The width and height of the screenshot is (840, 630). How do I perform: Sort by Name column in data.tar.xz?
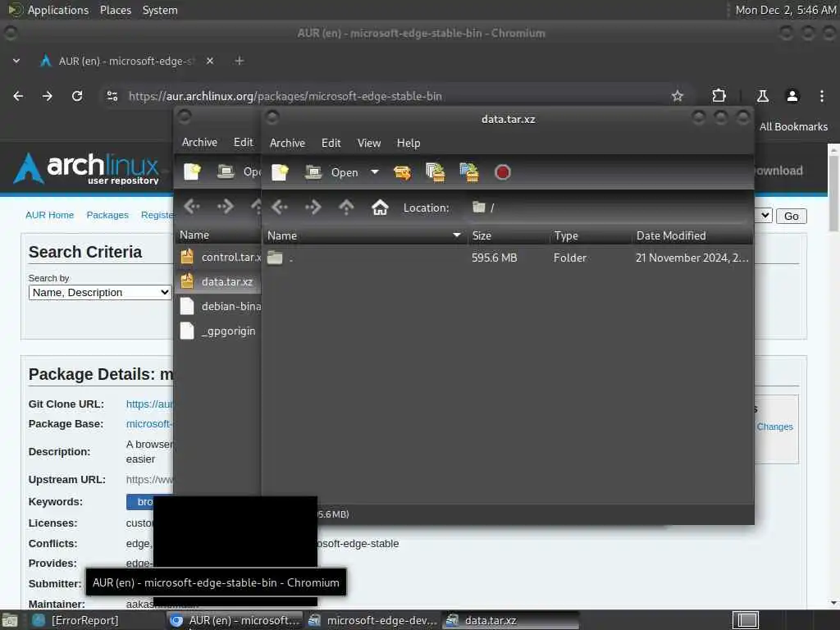click(x=364, y=235)
